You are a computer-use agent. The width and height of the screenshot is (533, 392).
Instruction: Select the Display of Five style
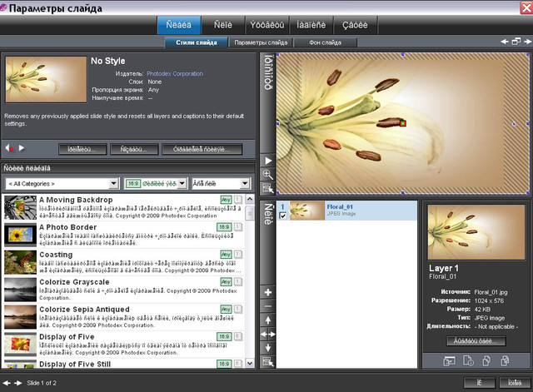(124, 345)
